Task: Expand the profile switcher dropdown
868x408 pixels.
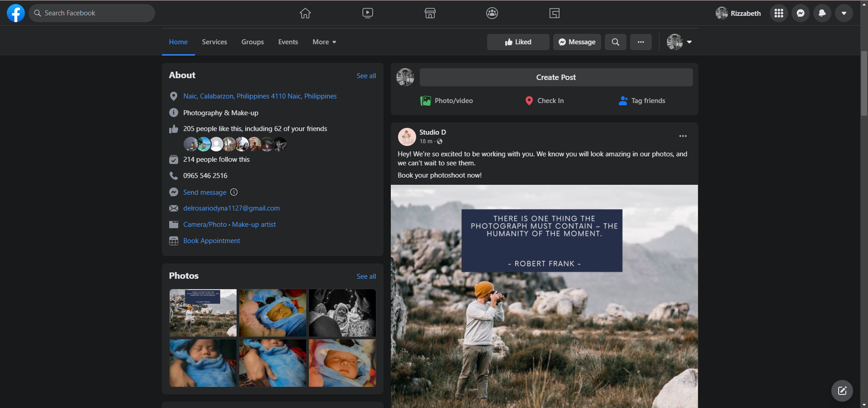Action: point(679,42)
